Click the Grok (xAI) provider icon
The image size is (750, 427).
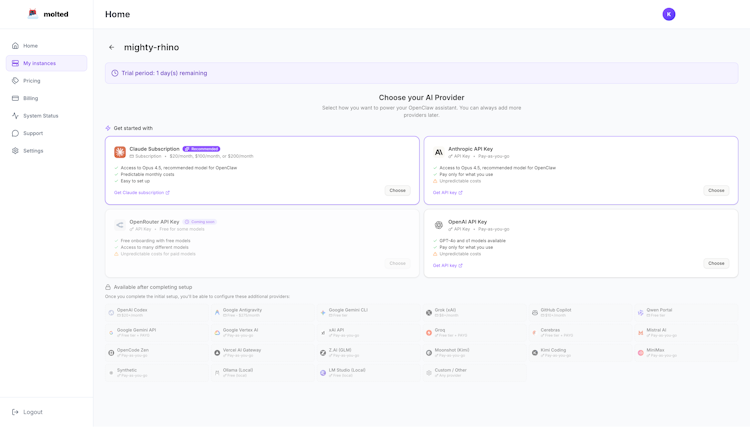[x=429, y=313]
